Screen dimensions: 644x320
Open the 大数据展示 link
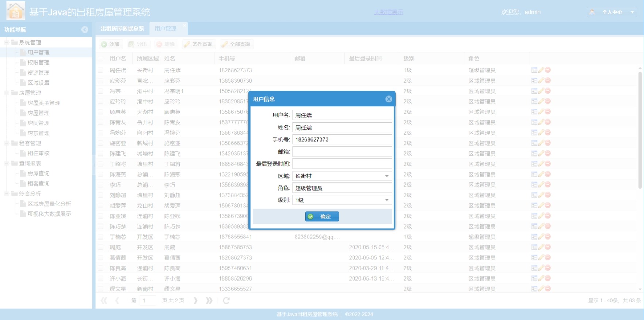click(389, 12)
